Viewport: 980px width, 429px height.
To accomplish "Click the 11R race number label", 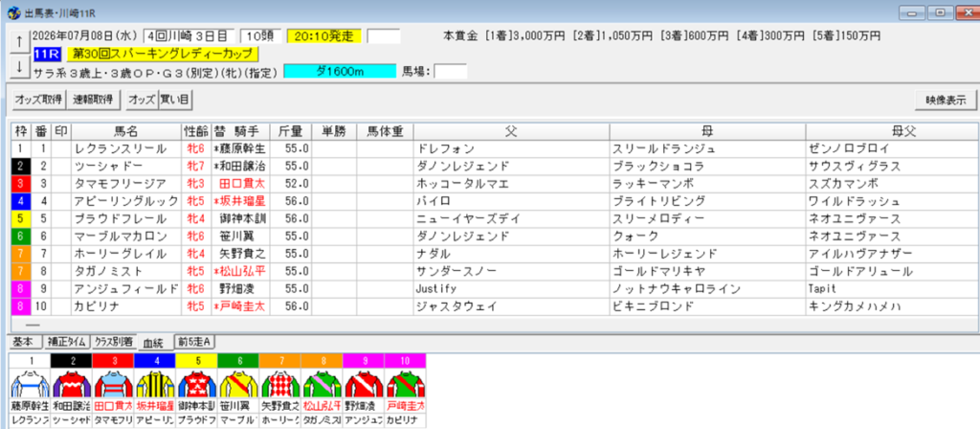I will pyautogui.click(x=47, y=54).
